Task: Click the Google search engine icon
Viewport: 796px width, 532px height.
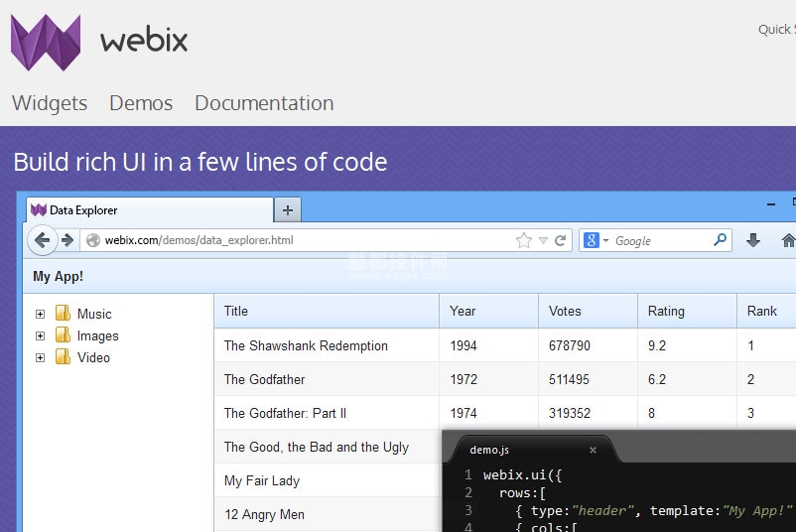Action: pos(592,240)
